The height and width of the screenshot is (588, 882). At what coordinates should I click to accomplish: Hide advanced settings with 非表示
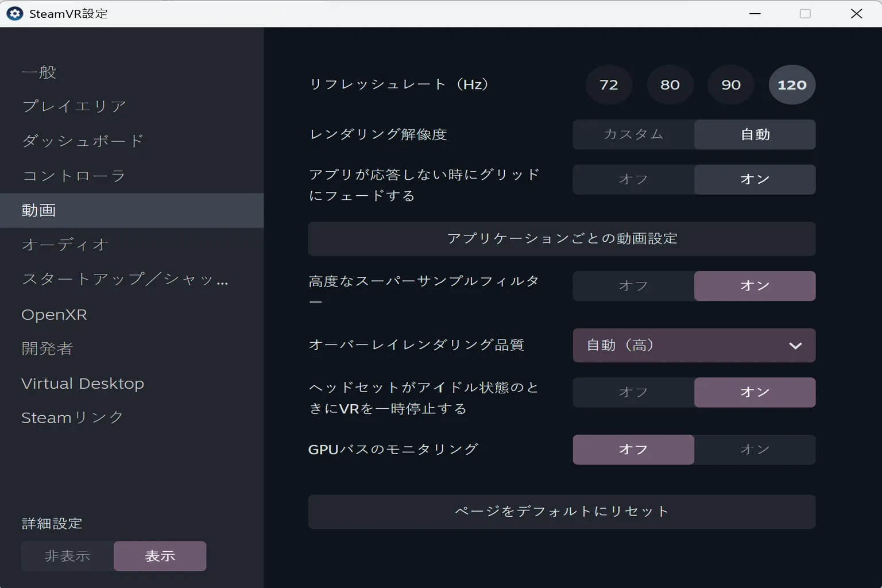[67, 556]
